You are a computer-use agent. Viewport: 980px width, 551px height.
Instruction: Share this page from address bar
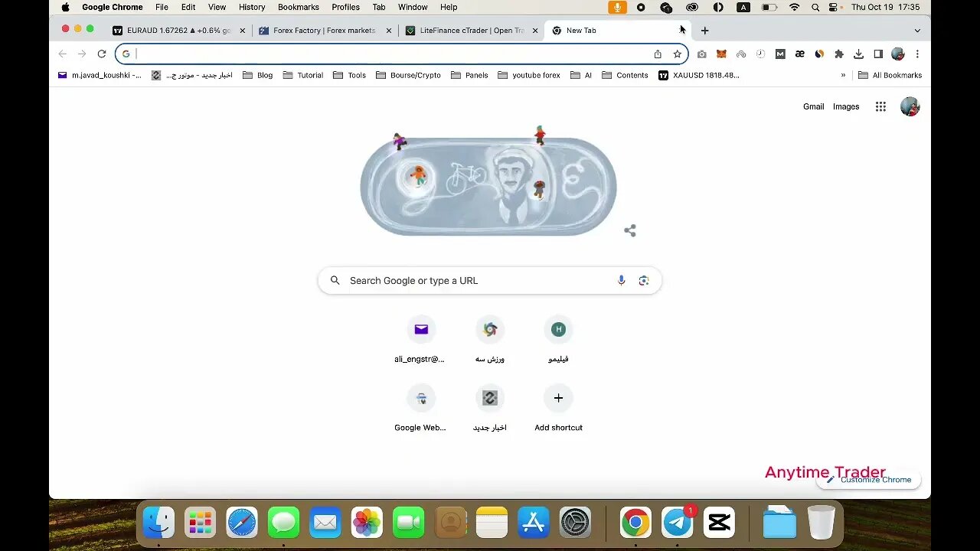point(658,54)
